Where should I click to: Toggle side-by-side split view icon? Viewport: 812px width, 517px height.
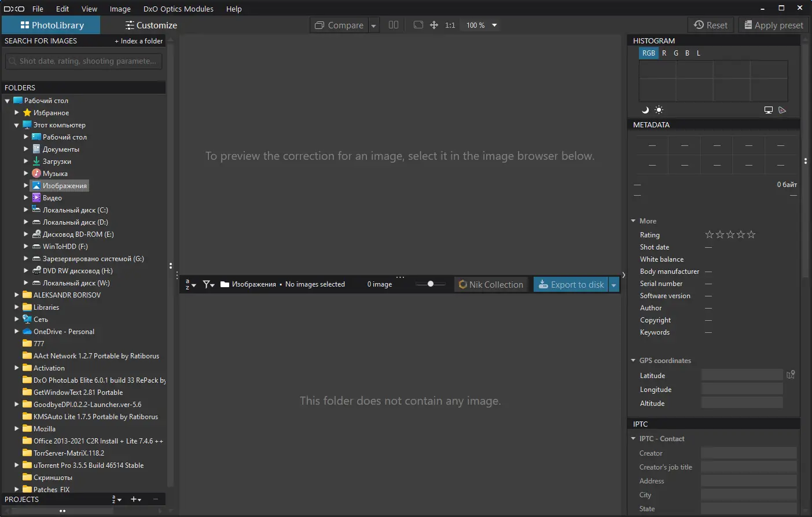pyautogui.click(x=394, y=25)
